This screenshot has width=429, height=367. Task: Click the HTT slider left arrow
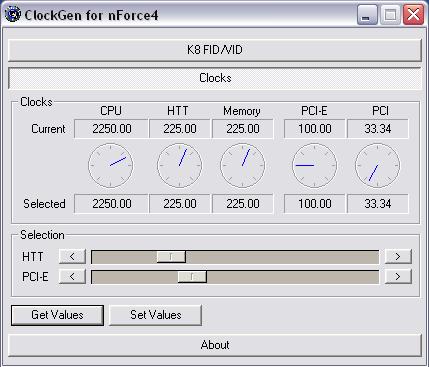[x=72, y=257]
